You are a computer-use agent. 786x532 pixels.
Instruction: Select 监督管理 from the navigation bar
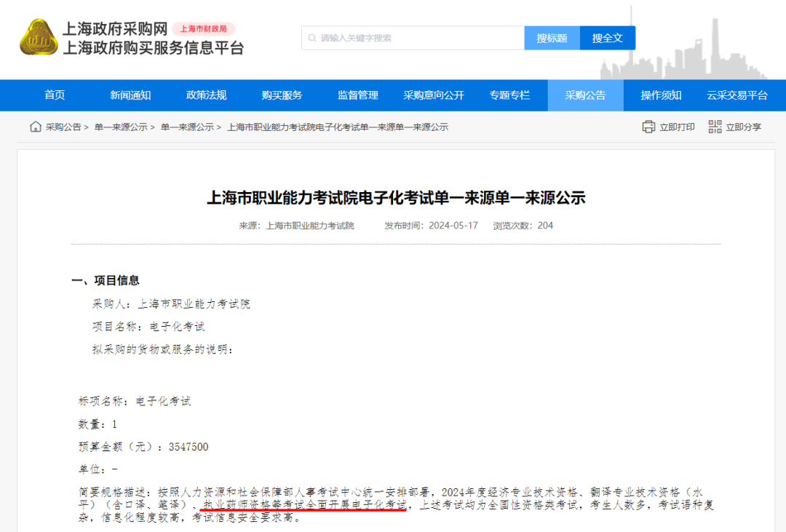click(358, 95)
